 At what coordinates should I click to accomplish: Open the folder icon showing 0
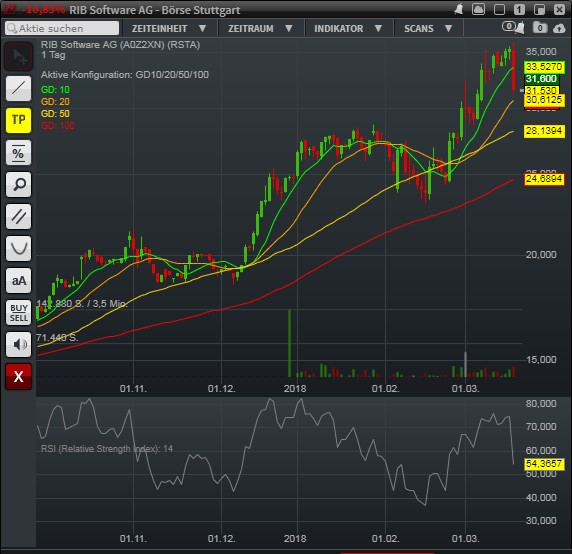click(x=540, y=27)
